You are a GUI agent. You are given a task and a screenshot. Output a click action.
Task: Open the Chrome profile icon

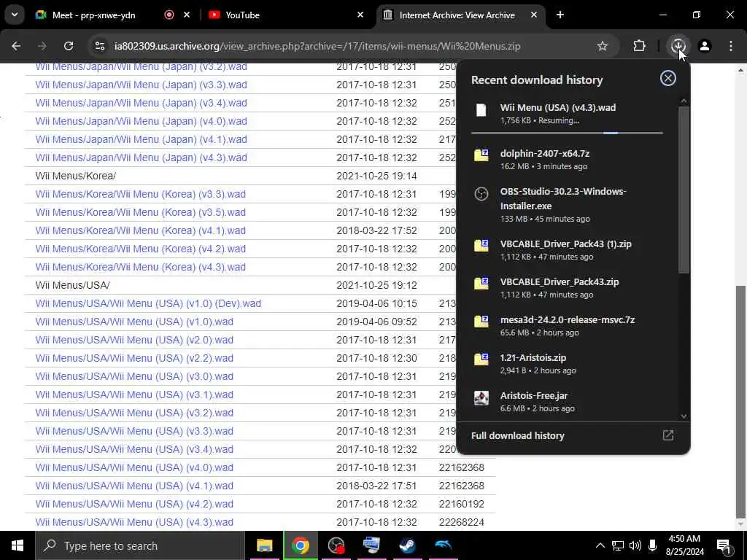click(705, 46)
